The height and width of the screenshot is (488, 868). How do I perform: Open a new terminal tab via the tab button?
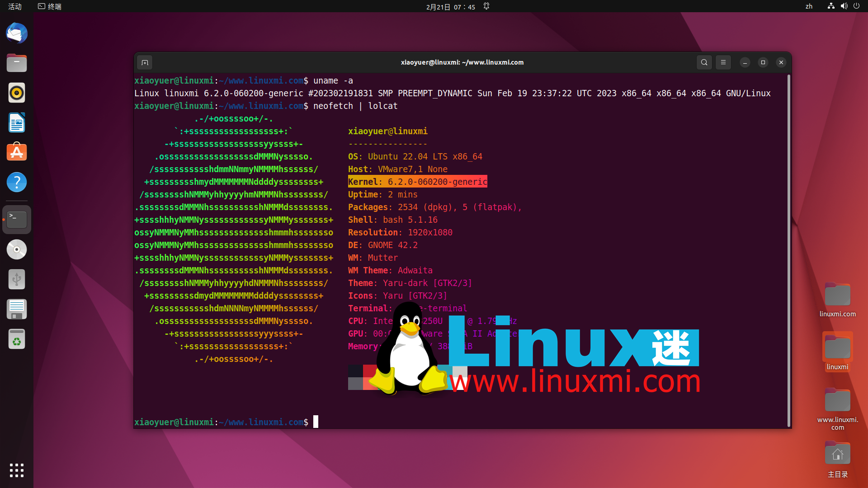(145, 62)
